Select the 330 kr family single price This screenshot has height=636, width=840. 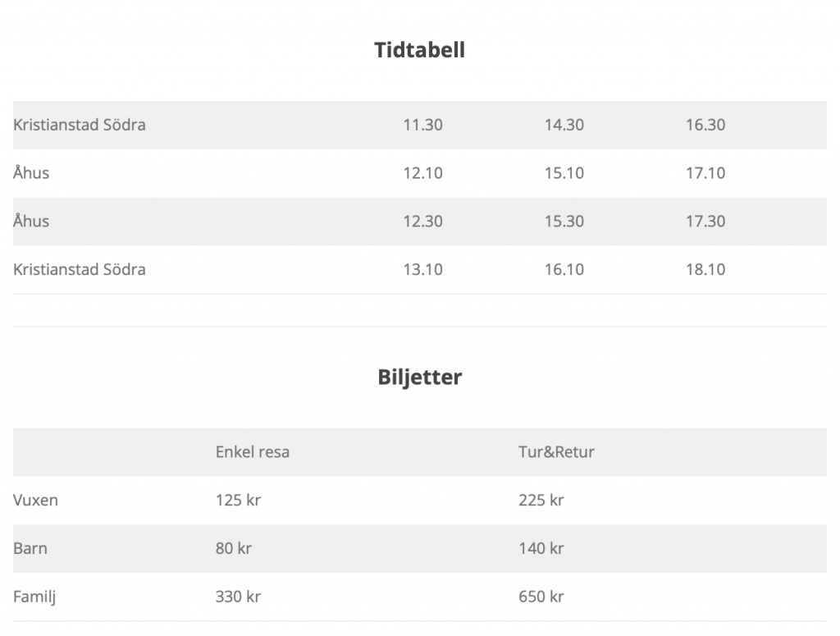[x=238, y=597]
